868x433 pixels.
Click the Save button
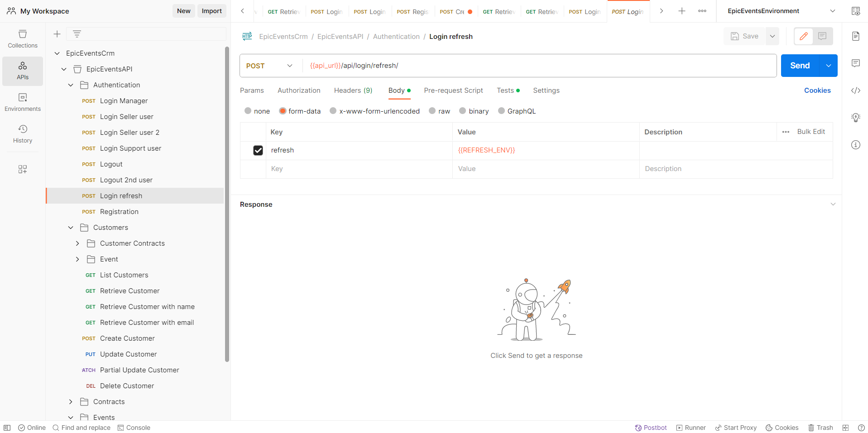(x=744, y=36)
